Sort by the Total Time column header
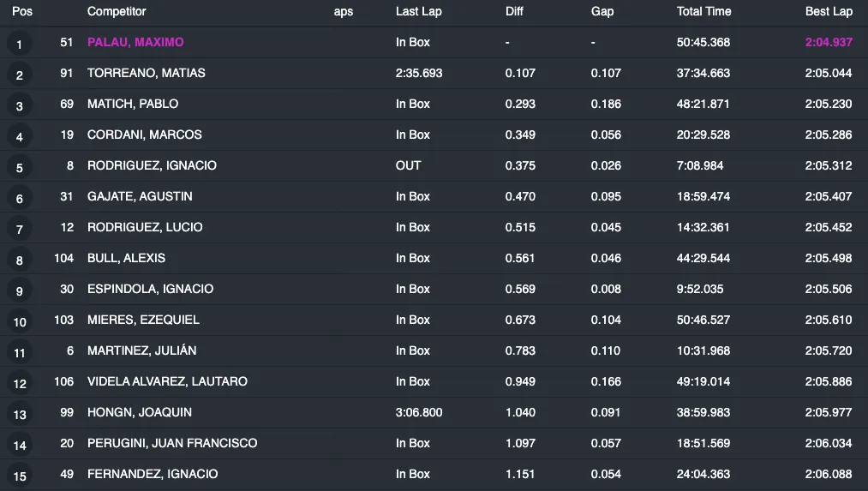 pyautogui.click(x=703, y=12)
